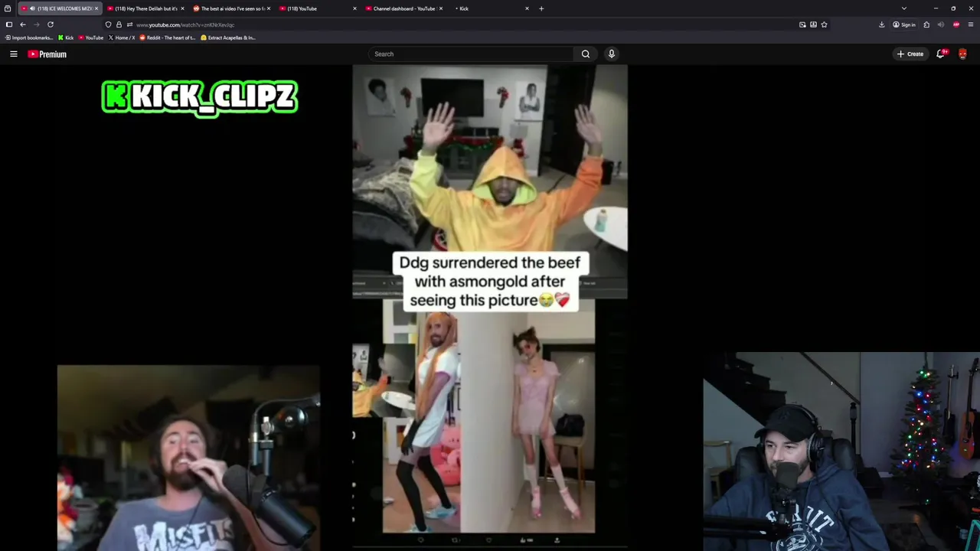Open the Home / X bookmark
Viewport: 980px width, 551px height.
point(122,37)
